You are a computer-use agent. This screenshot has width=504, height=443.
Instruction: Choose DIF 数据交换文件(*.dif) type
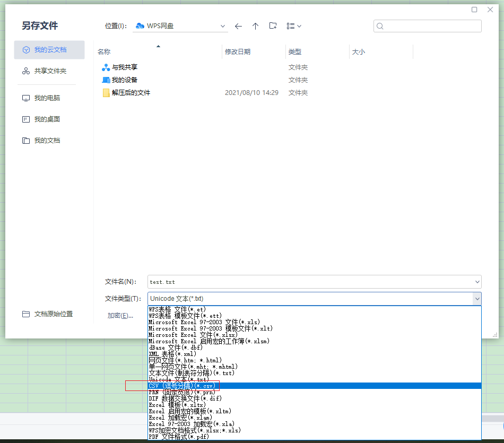coord(315,398)
